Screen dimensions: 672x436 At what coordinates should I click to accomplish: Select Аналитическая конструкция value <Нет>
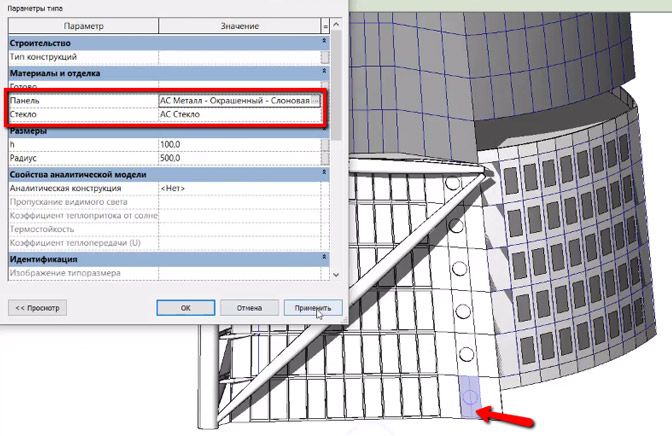238,188
